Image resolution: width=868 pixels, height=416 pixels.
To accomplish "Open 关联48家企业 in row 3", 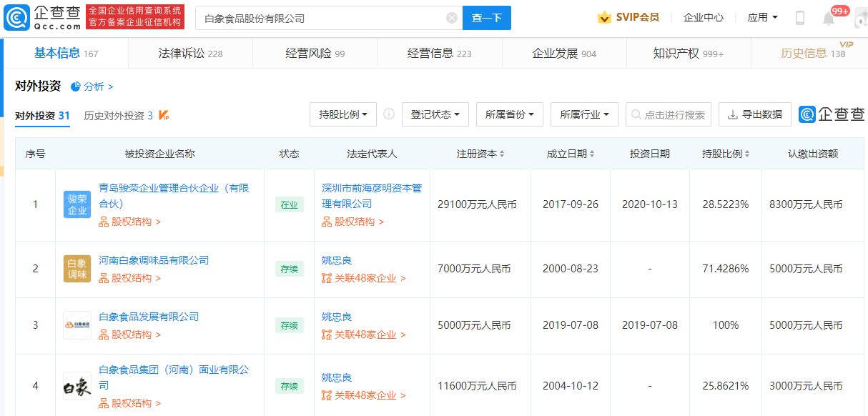I will tap(364, 335).
